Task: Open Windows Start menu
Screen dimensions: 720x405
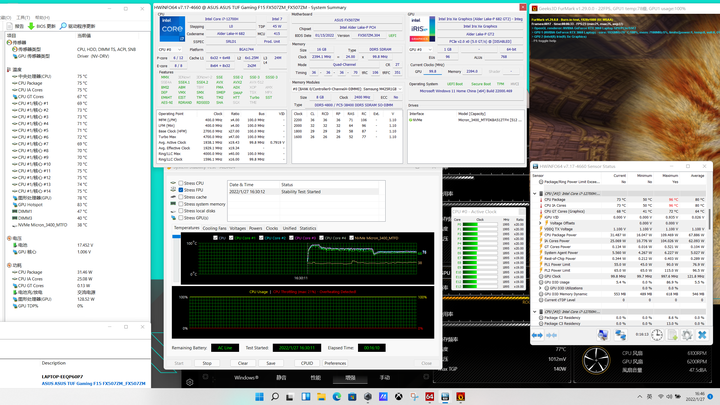Action: tap(259, 397)
